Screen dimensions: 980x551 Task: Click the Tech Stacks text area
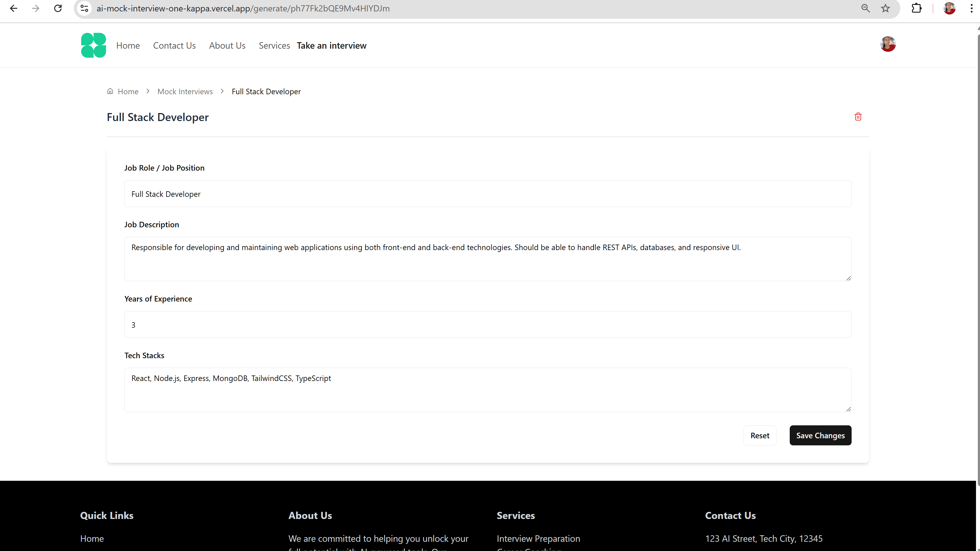click(487, 390)
